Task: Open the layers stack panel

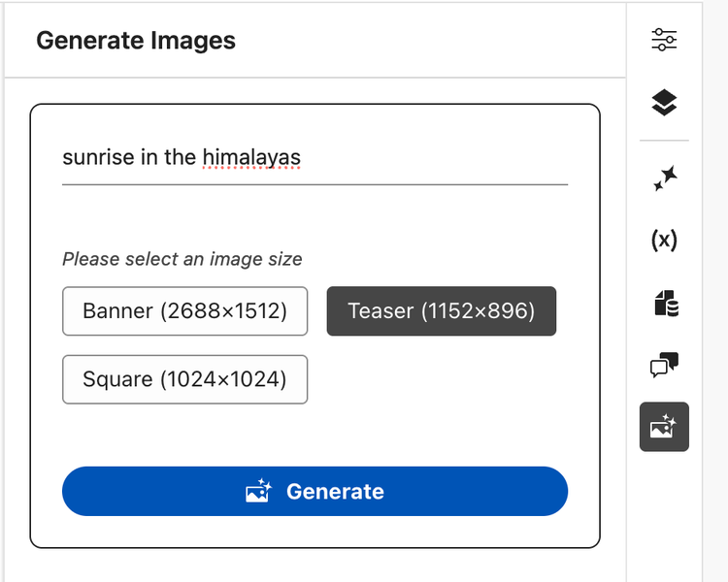Action: pyautogui.click(x=664, y=103)
